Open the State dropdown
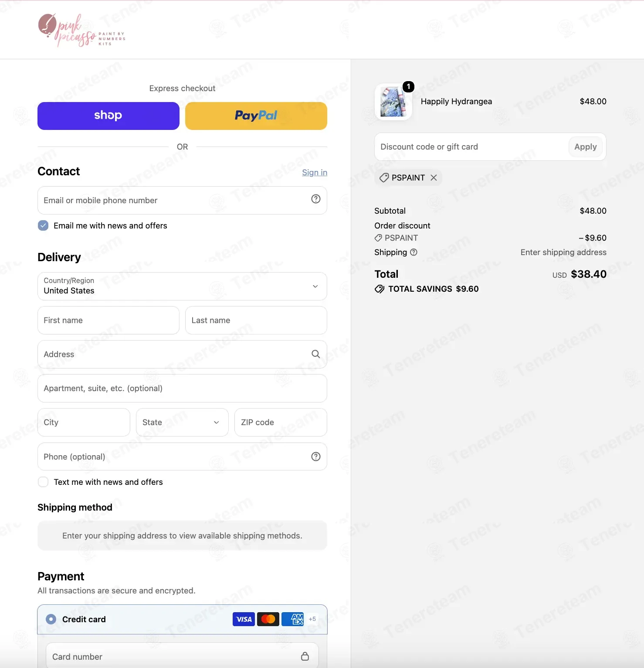 (182, 422)
